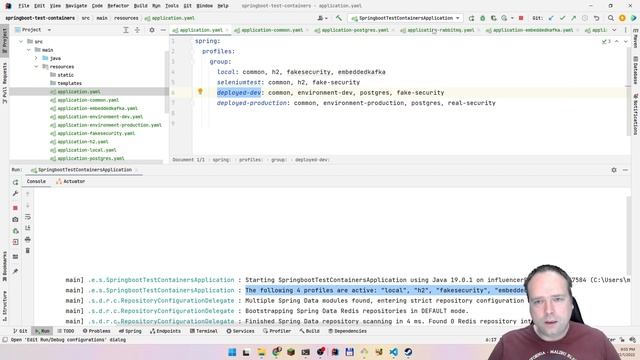640x360 pixels.
Task: Hide the Run tool window
Action: pos(625,170)
